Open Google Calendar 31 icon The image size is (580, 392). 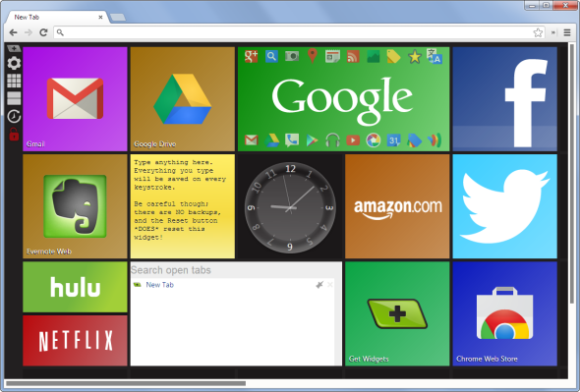pyautogui.click(x=393, y=140)
